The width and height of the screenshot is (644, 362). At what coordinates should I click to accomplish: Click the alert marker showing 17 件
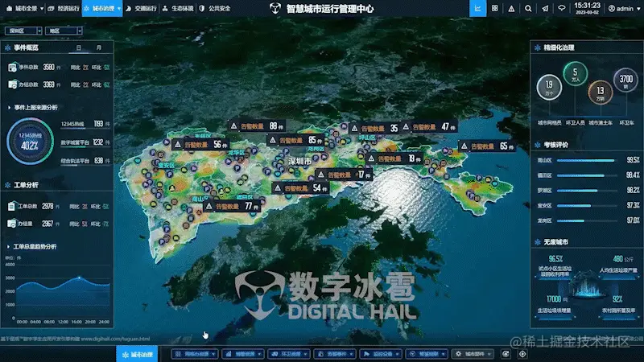point(345,175)
